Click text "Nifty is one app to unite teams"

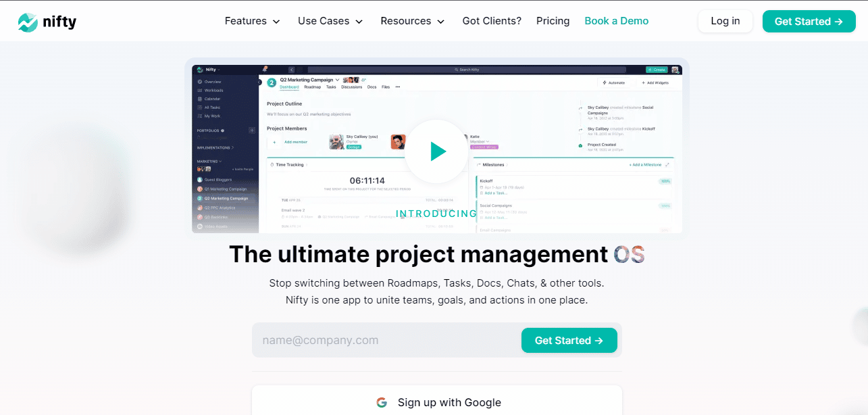click(361, 300)
